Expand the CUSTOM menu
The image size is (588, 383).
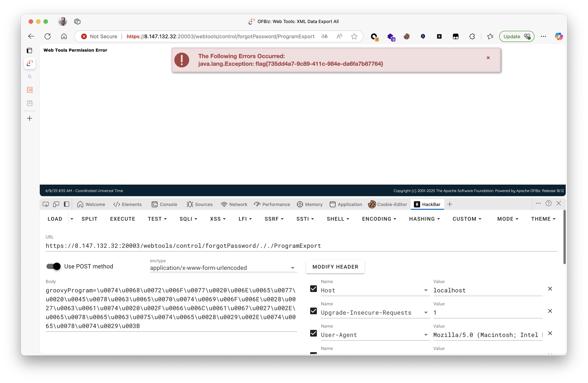tap(467, 219)
